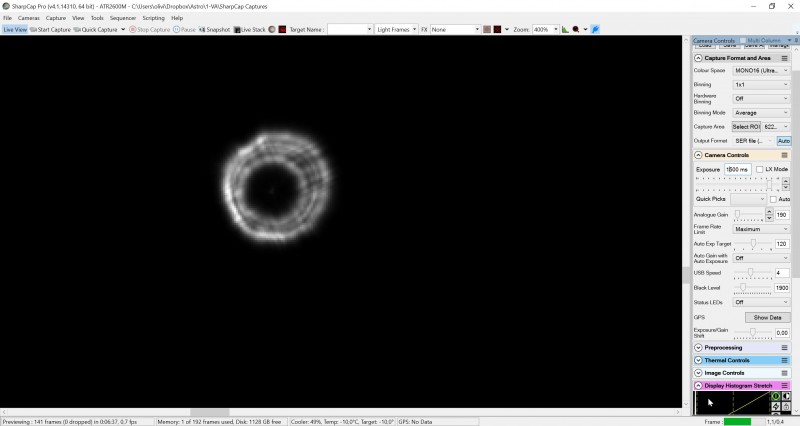Click the Select ROI button

click(746, 127)
